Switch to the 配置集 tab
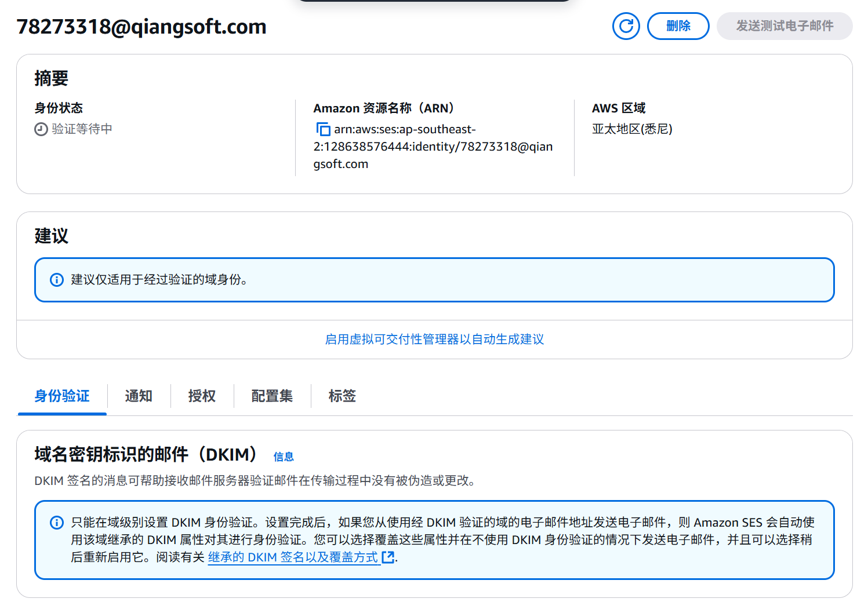Viewport: 868px width, 613px height. coord(272,396)
